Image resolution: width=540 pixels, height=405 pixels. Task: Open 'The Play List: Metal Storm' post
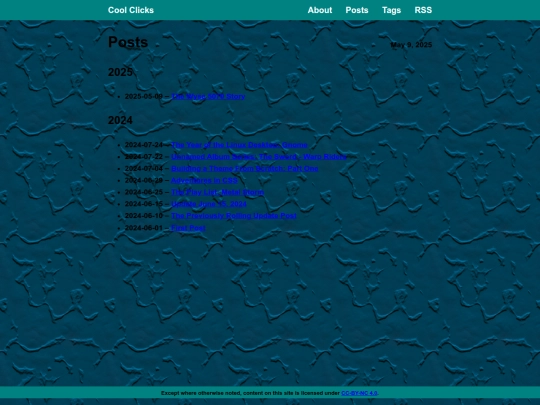point(217,192)
